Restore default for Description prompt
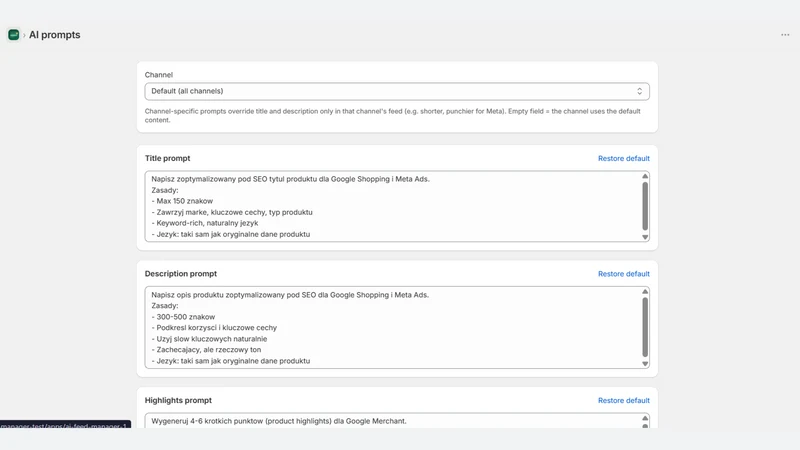This screenshot has height=450, width=800. 623,274
